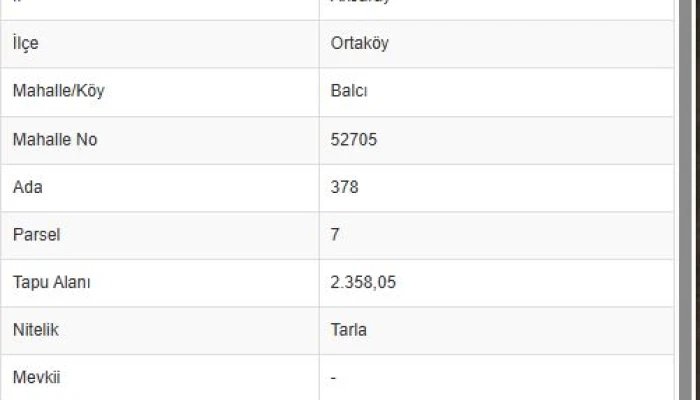Click the Mevkii row label
Viewport: 700px width, 400px height.
pyautogui.click(x=37, y=378)
